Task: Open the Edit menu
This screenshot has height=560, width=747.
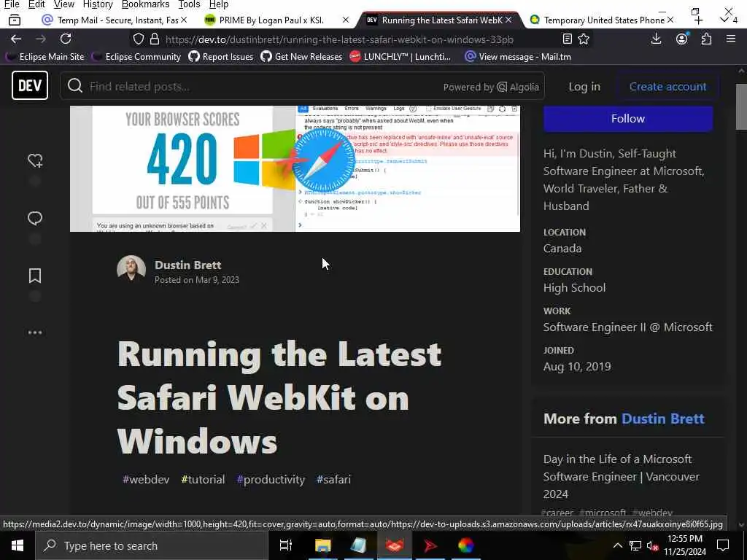Action: pyautogui.click(x=36, y=5)
